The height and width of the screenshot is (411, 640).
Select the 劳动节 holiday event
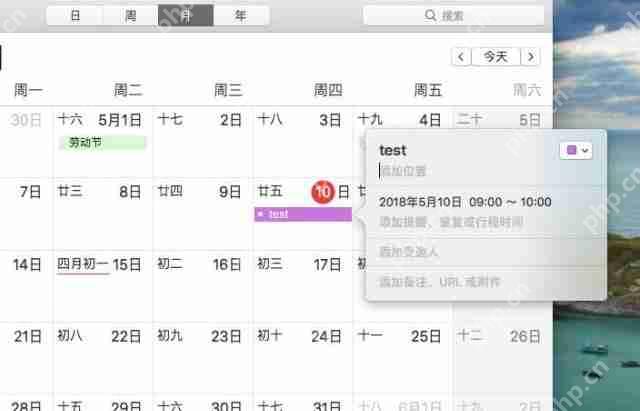tap(103, 142)
